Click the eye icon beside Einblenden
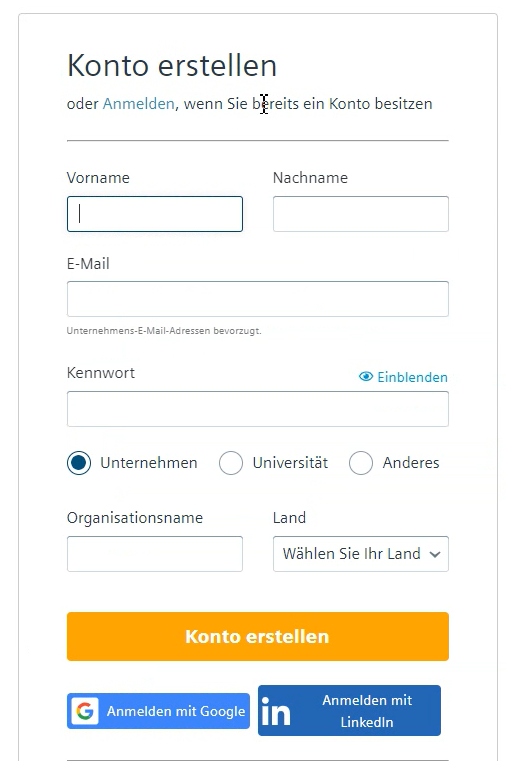 pos(366,377)
